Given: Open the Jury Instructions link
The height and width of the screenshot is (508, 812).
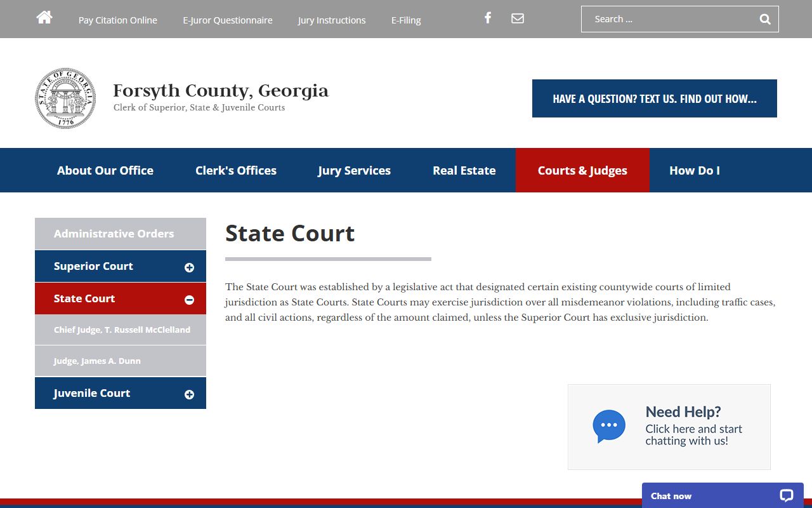Looking at the screenshot, I should click(x=332, y=20).
